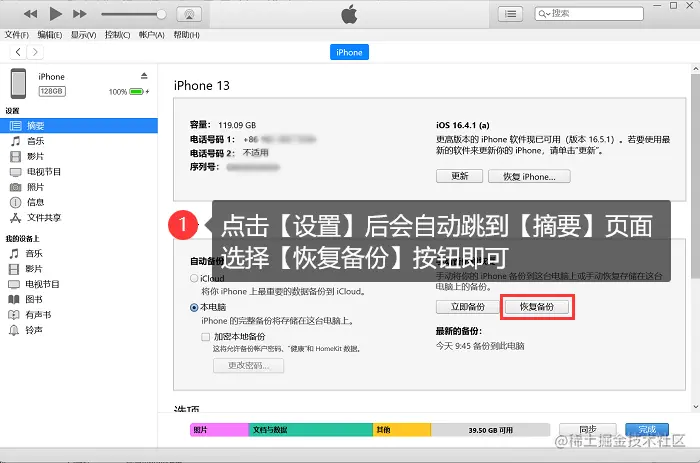The height and width of the screenshot is (463, 700).
Task: Open the 文件(F) menu
Action: 17,35
